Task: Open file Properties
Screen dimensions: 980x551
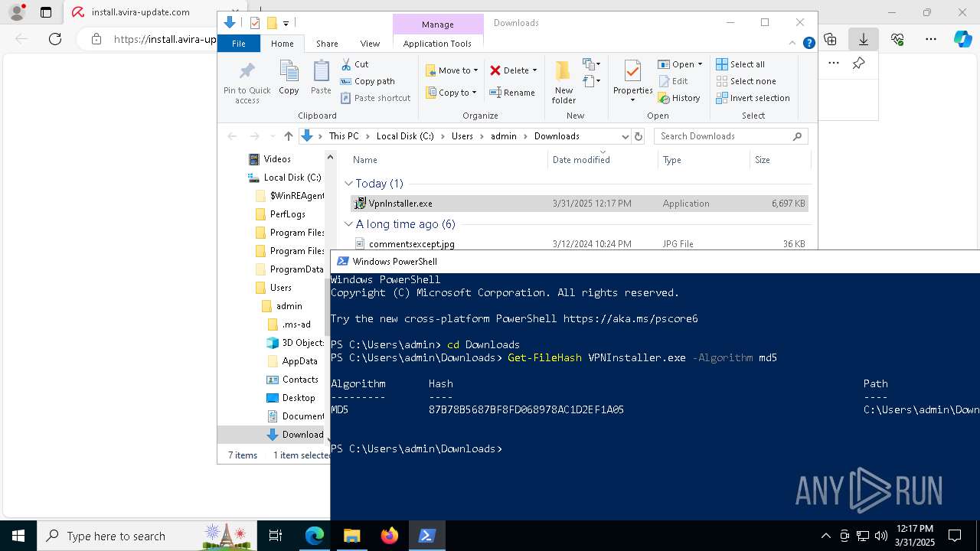Action: tap(632, 82)
